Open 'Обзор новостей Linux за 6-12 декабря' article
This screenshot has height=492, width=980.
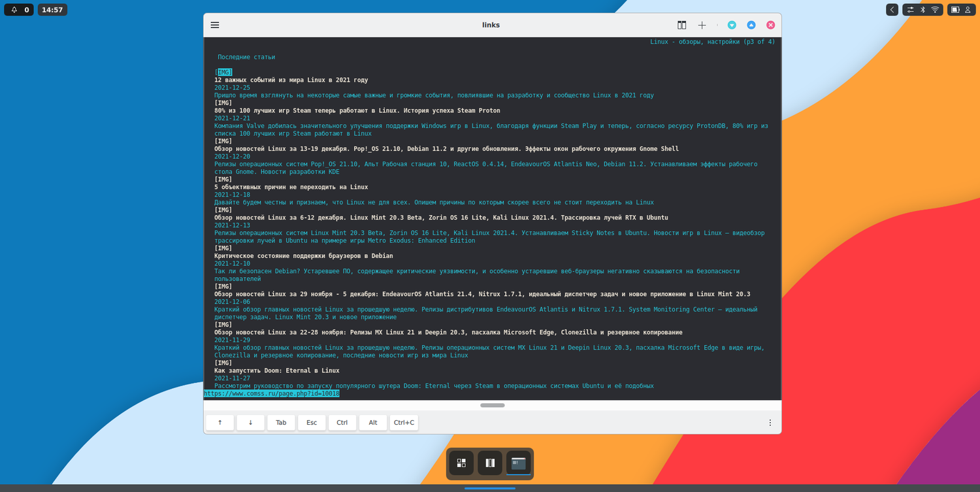point(441,218)
